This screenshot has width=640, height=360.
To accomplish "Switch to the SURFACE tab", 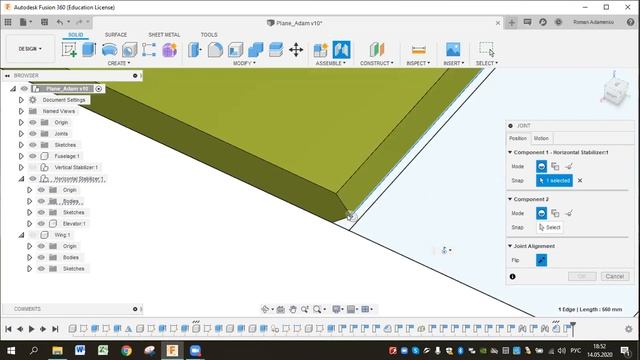I will 116,35.
